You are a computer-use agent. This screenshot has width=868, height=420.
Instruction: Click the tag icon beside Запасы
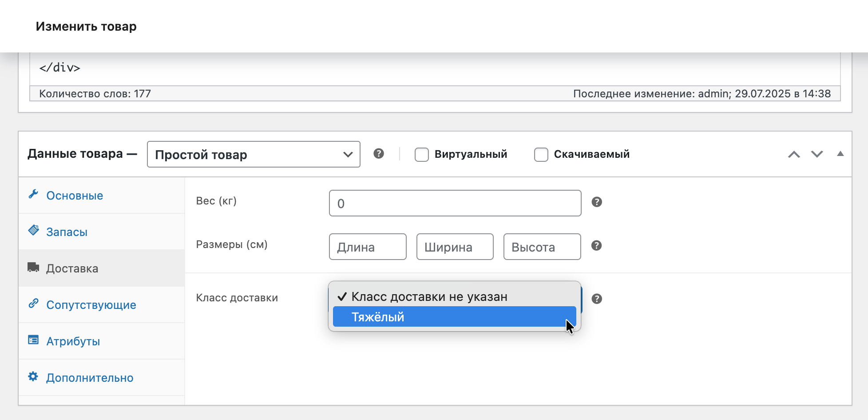[x=33, y=230]
